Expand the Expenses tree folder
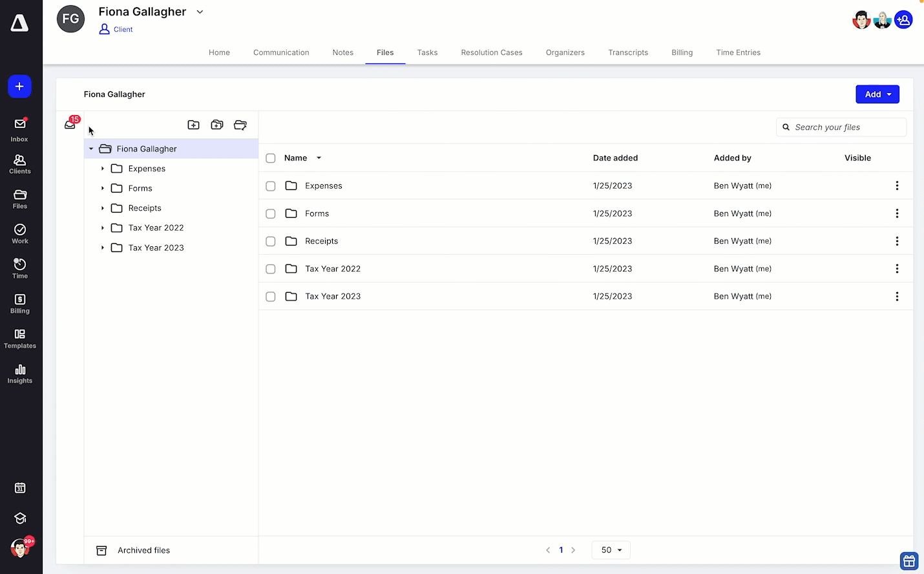This screenshot has height=574, width=924. [103, 169]
